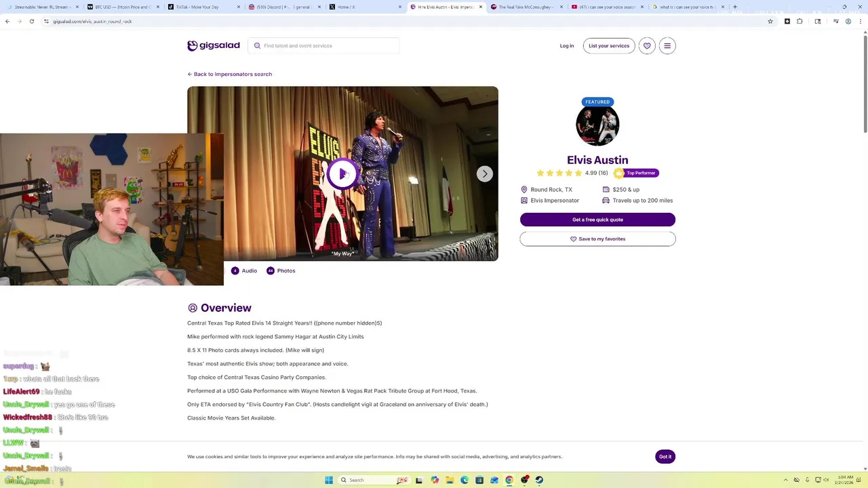This screenshot has height=488, width=868.
Task: Save Elvis Austin to my favorites
Action: tap(597, 239)
